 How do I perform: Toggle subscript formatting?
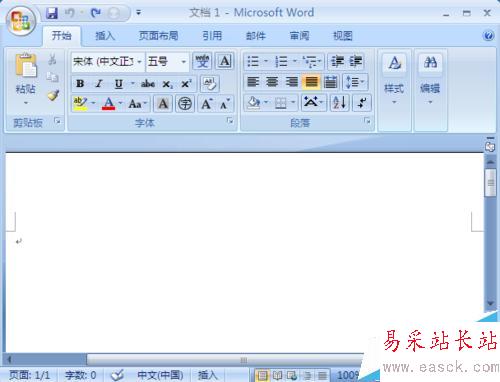(x=167, y=84)
